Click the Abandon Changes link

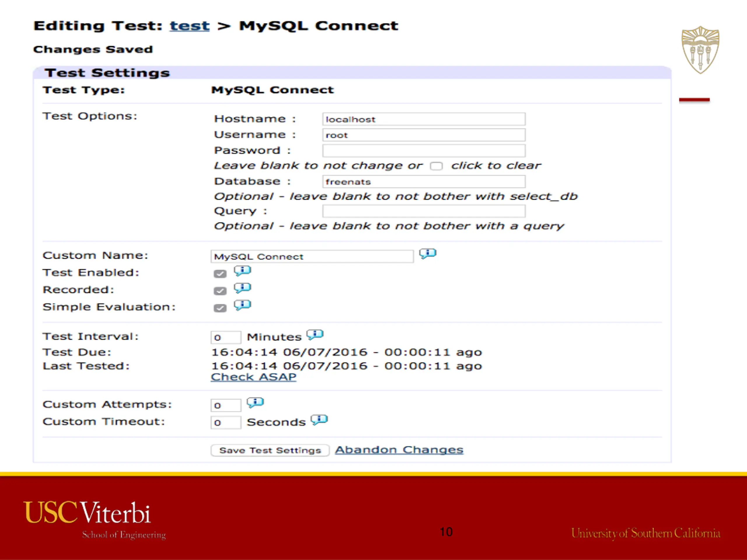399,450
